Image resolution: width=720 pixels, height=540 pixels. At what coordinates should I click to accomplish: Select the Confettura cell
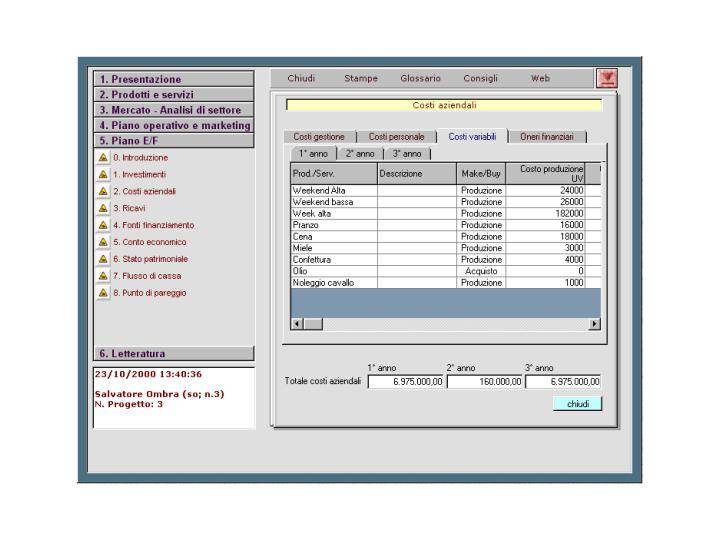(334, 259)
